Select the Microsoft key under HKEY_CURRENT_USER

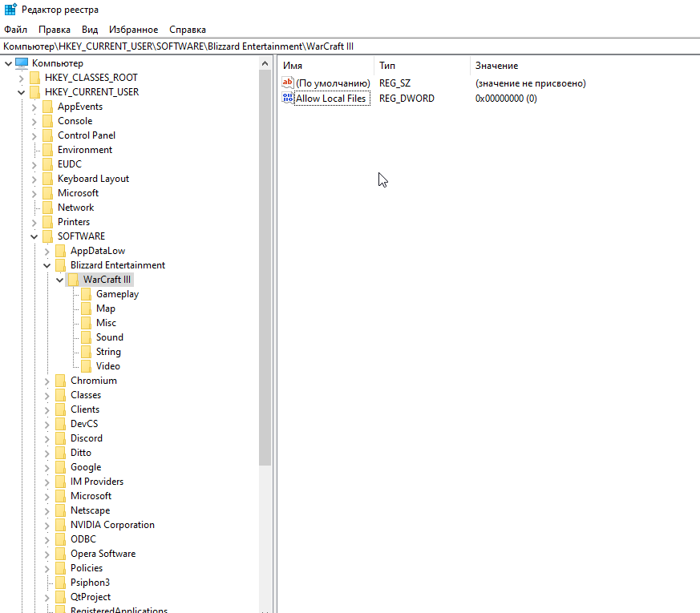click(x=78, y=193)
